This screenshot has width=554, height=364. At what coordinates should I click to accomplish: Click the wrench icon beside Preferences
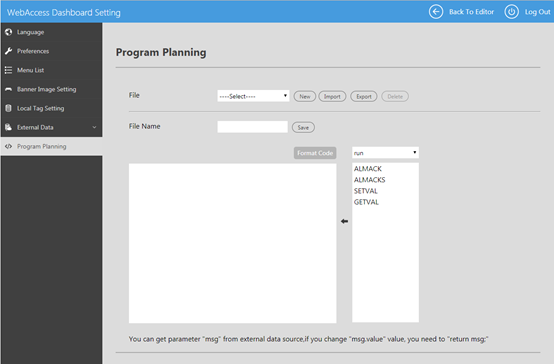pyautogui.click(x=8, y=51)
